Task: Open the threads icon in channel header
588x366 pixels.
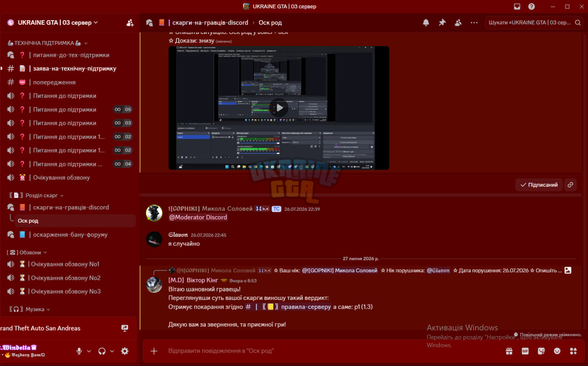Action: 149,23
